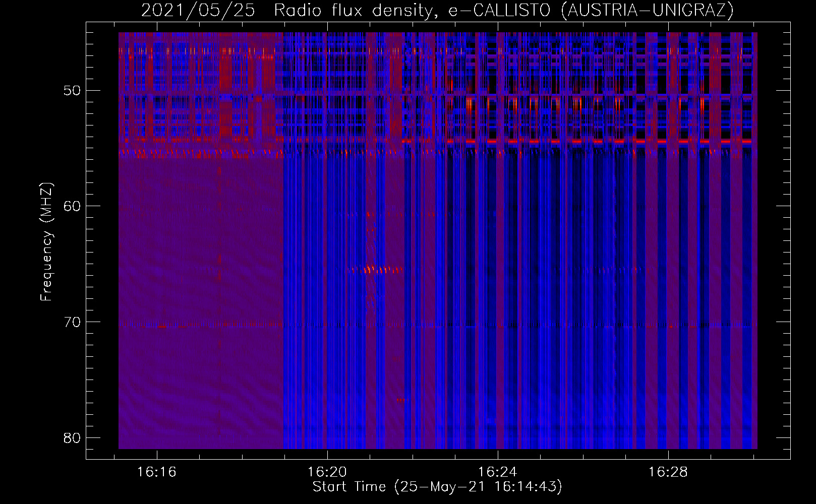The image size is (816, 504).
Task: Click the bright red burst near 65 MHz
Action: [376, 270]
